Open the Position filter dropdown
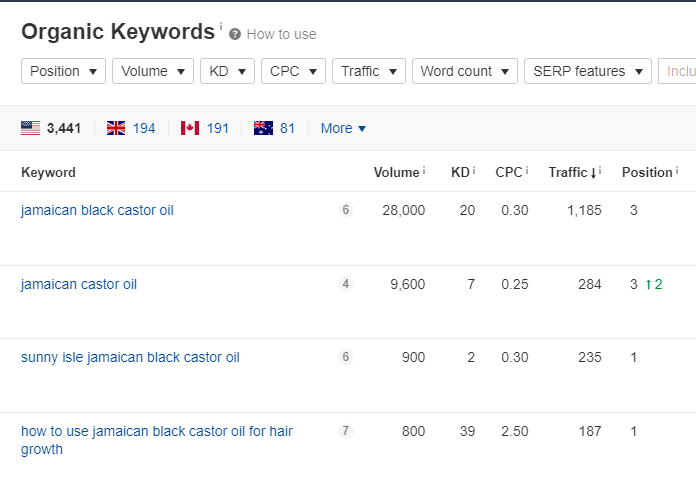This screenshot has width=696, height=483. click(x=63, y=71)
